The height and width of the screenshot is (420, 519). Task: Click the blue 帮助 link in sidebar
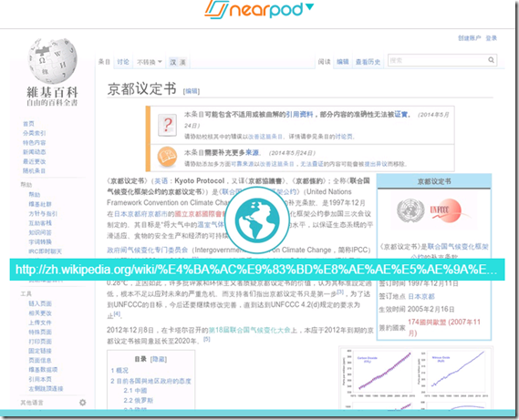(35, 194)
